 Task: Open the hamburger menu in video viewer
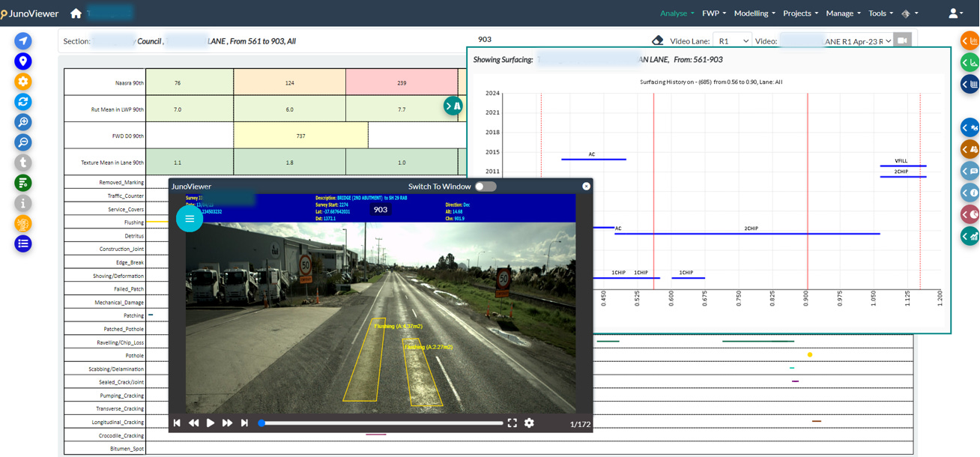pos(190,219)
